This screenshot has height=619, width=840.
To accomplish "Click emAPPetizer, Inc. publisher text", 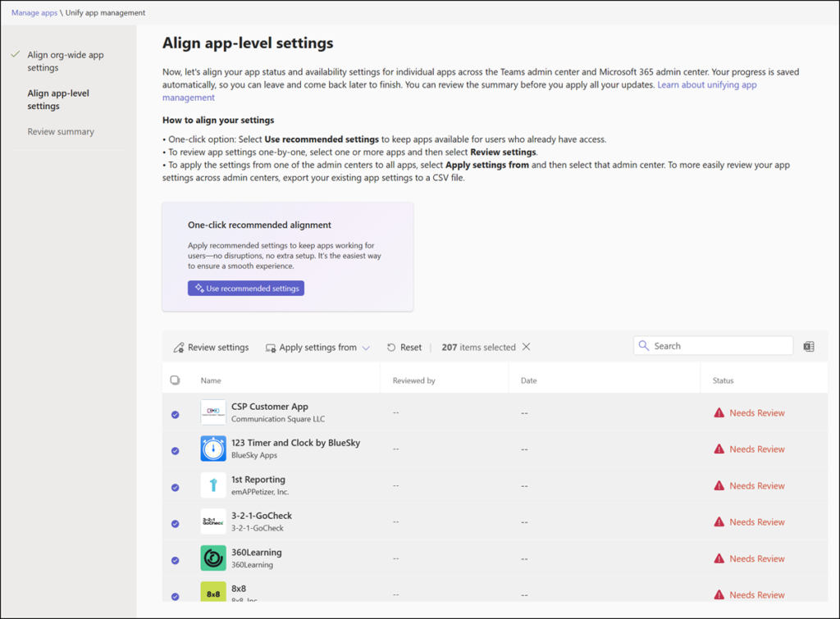I will point(260,492).
